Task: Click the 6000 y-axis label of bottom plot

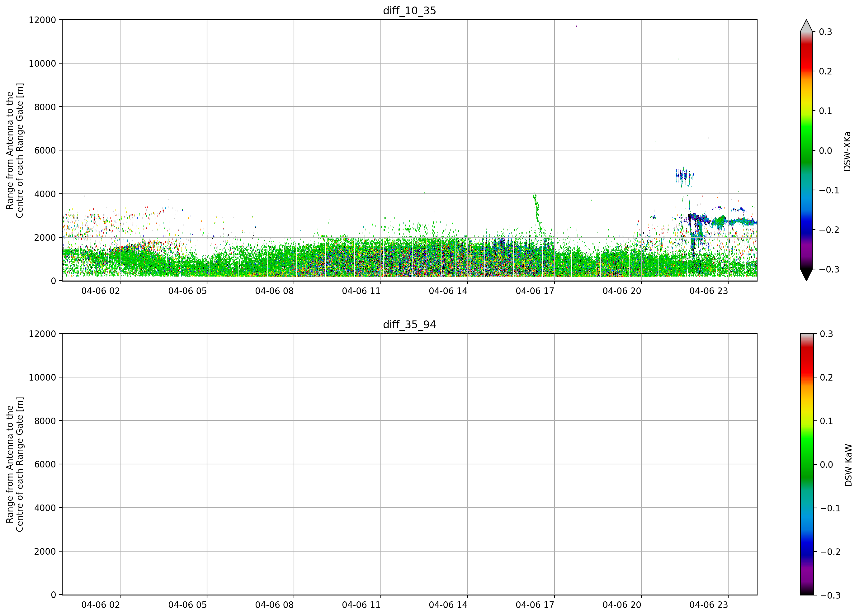Action: coord(45,464)
